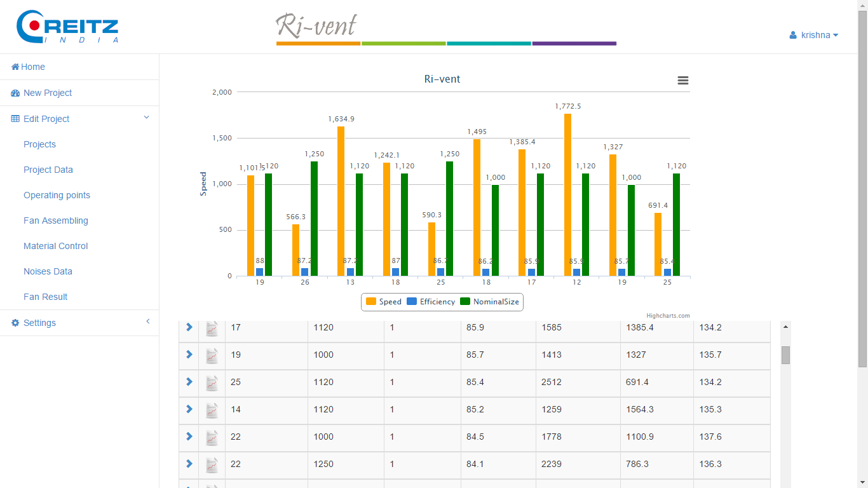Open the Fan Assembling page
868x488 pixels.
(56, 220)
